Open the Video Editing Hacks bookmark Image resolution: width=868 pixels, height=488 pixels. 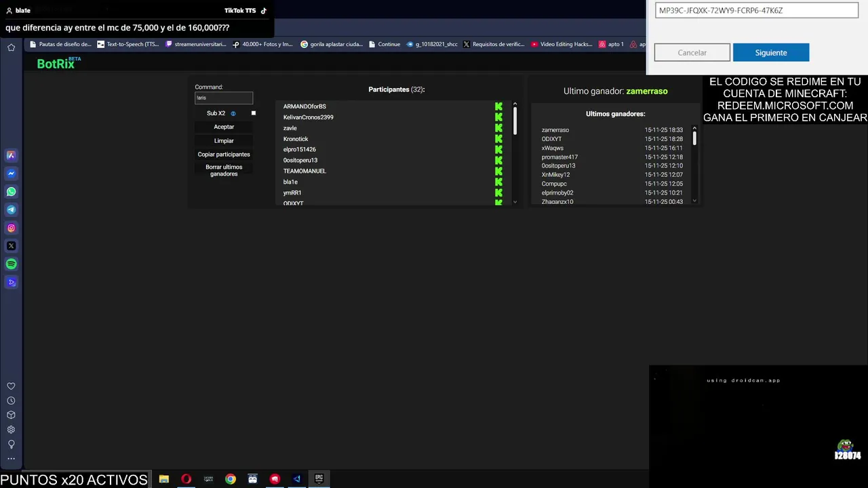(x=562, y=44)
